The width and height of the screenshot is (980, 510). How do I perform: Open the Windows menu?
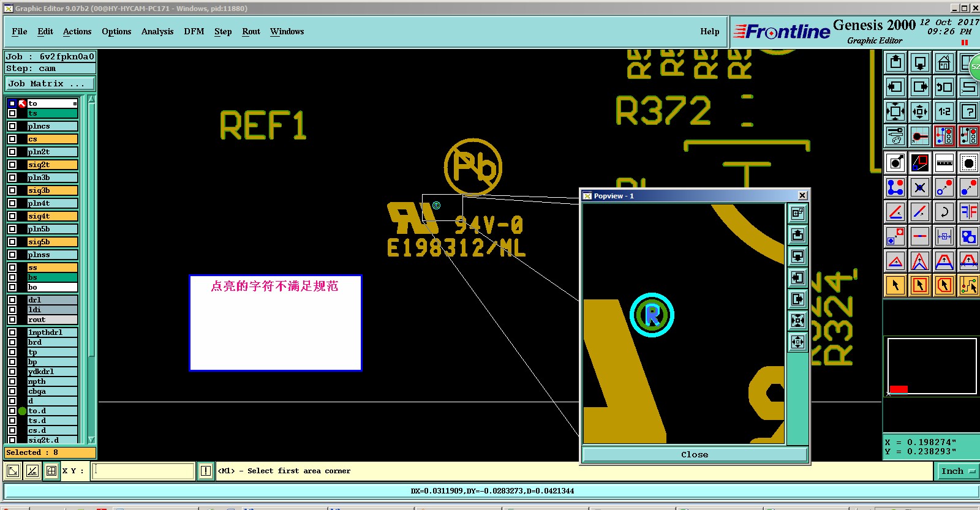(x=287, y=32)
